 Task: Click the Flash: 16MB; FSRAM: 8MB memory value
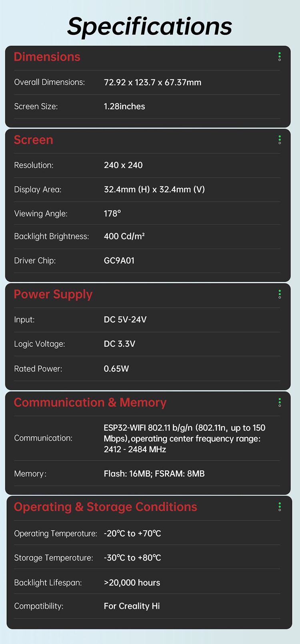(x=154, y=474)
